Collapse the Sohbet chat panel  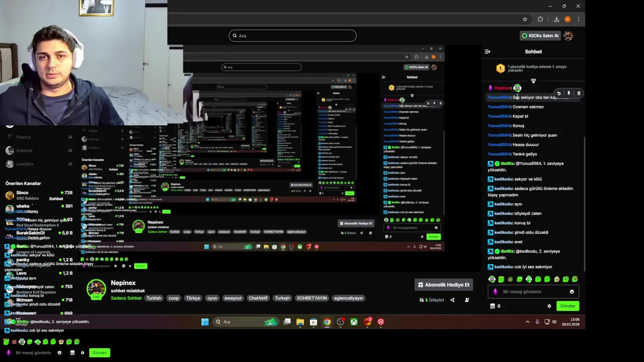[x=488, y=51]
